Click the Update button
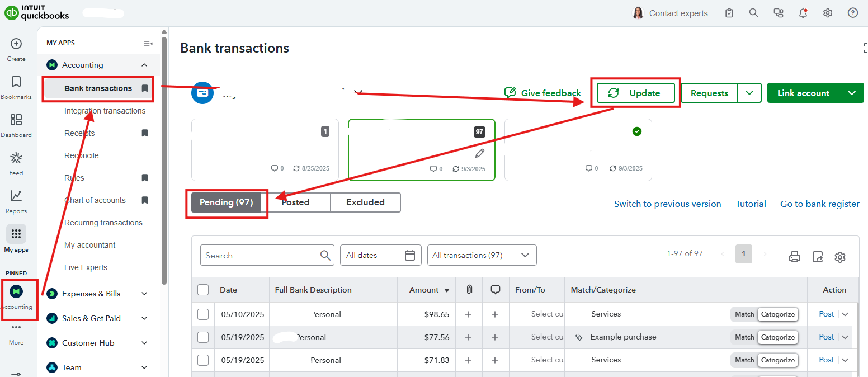Image resolution: width=868 pixels, height=377 pixels. click(635, 93)
